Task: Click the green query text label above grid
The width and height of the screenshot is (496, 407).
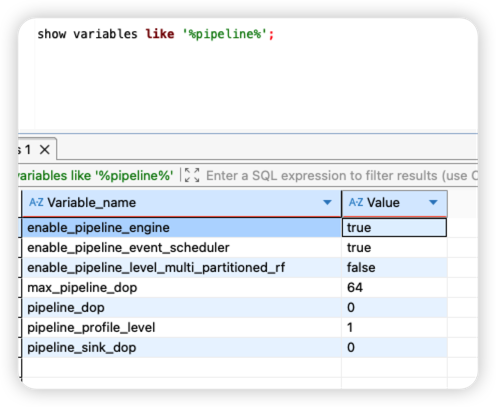Action: [96, 176]
